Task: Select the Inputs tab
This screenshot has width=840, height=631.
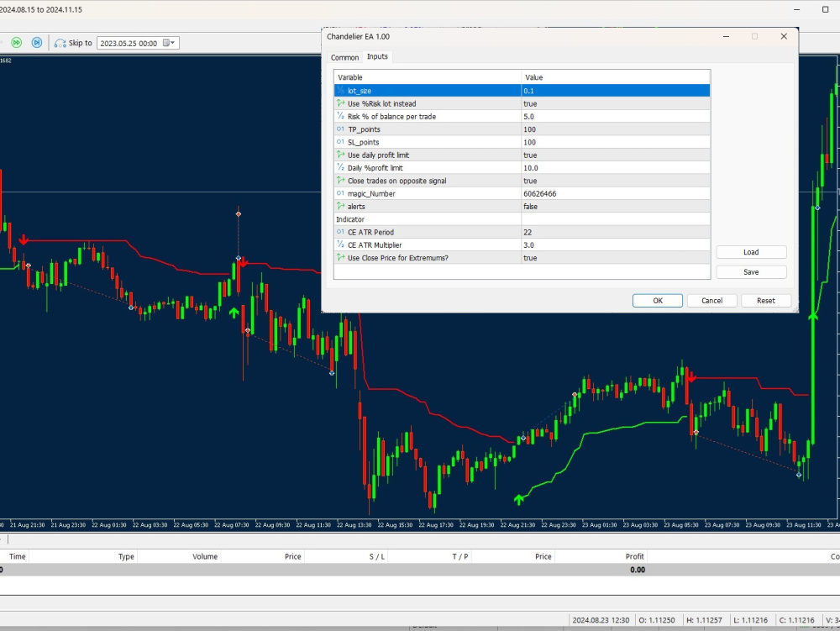Action: (377, 56)
